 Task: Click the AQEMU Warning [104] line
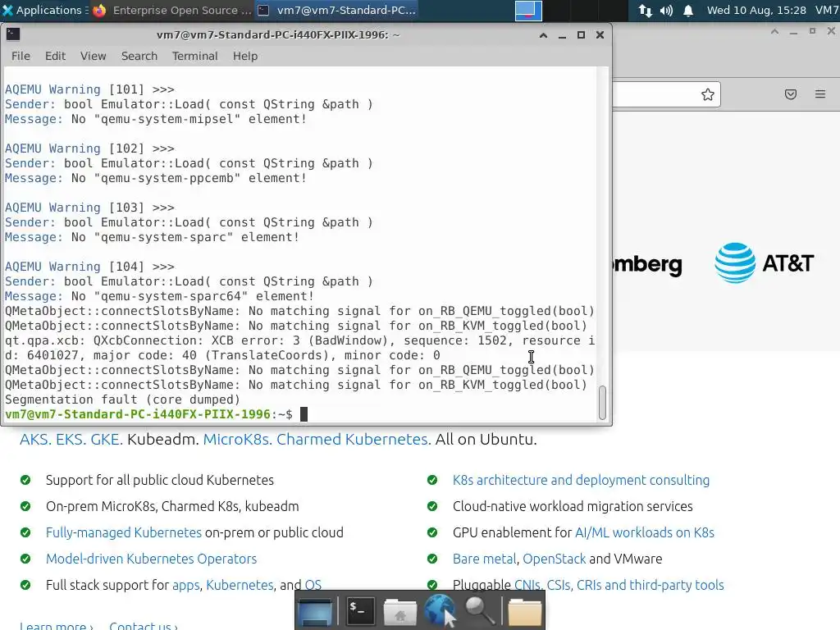89,267
